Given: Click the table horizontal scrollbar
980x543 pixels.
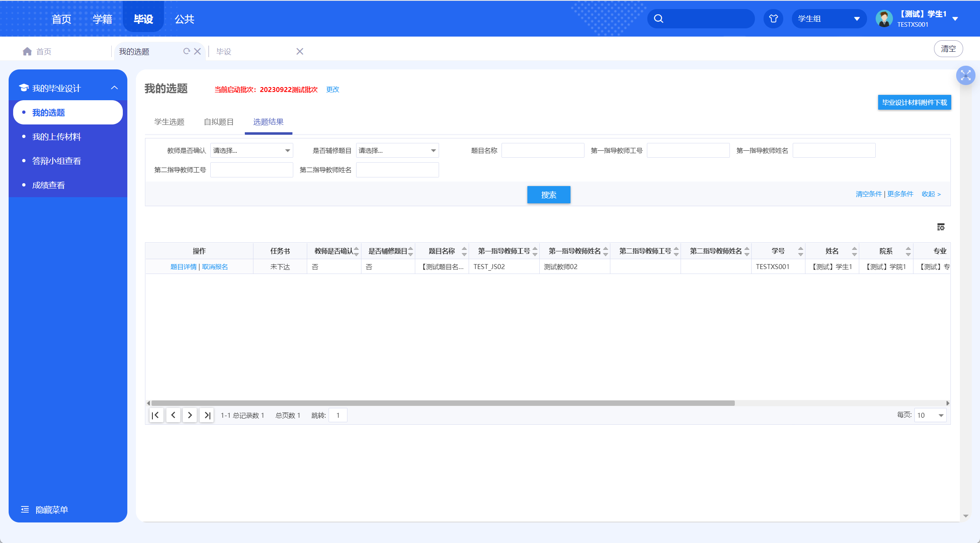Looking at the screenshot, I should pos(443,403).
